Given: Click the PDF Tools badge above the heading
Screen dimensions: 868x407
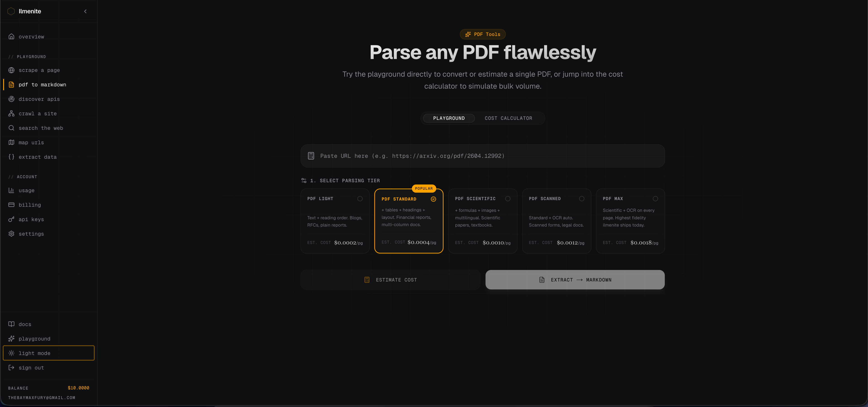Looking at the screenshot, I should pyautogui.click(x=483, y=34).
